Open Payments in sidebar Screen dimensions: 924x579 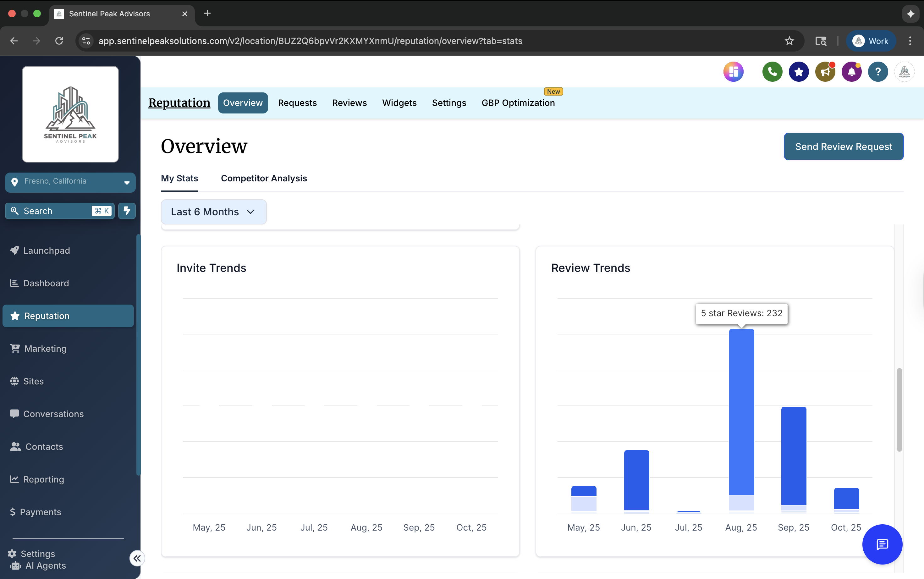68,512
